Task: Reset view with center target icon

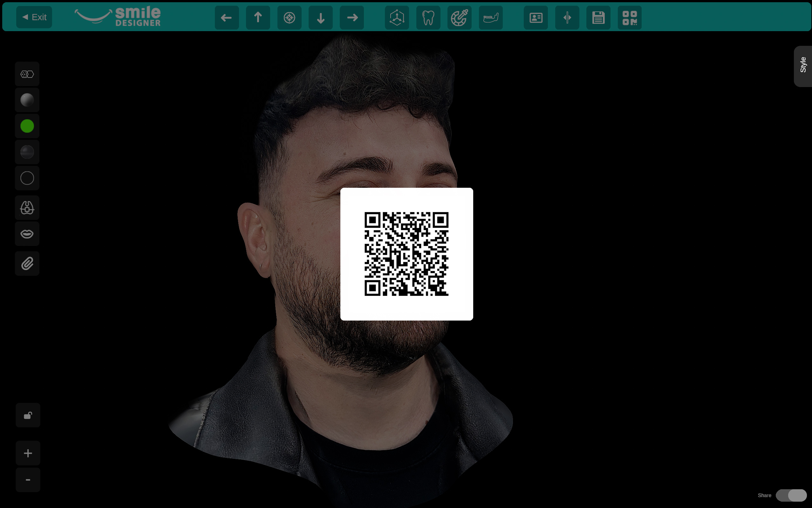Action: 289,17
